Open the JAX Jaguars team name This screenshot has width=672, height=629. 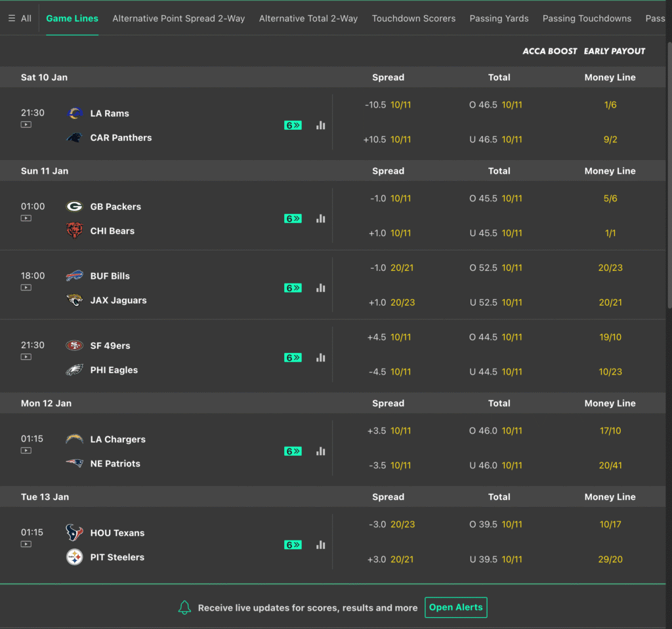click(118, 300)
